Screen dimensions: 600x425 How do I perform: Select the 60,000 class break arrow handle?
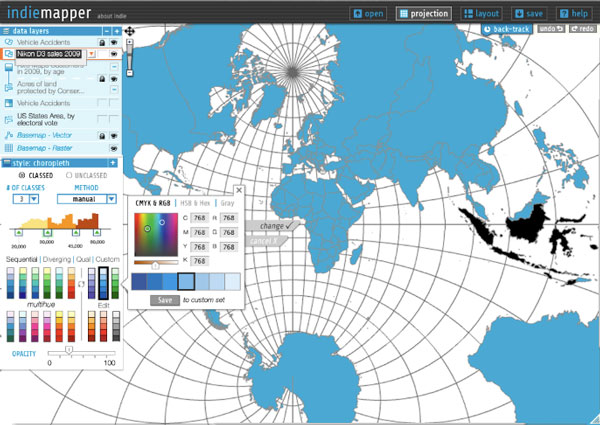pos(97,232)
